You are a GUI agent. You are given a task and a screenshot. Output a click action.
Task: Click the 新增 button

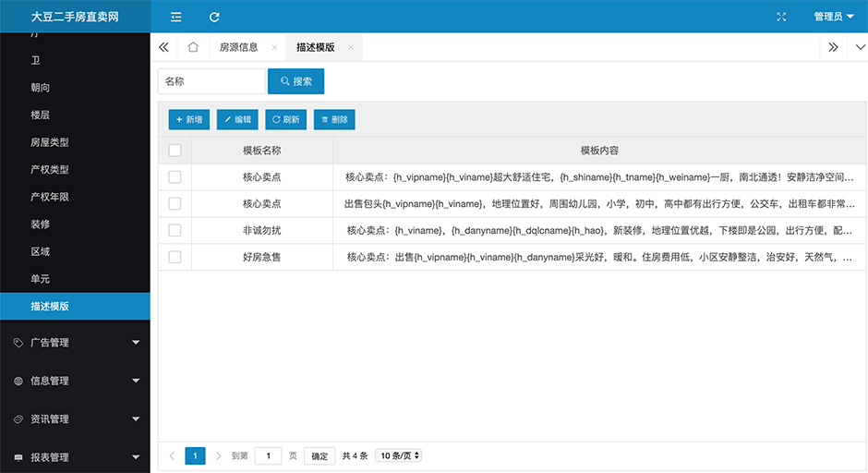point(188,119)
